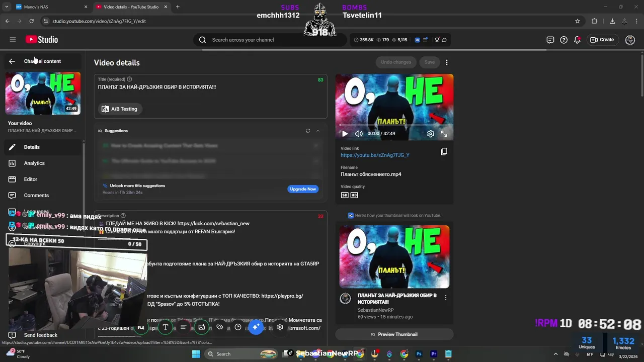Open a new browser tab
The image size is (644, 362).
pyautogui.click(x=178, y=7)
